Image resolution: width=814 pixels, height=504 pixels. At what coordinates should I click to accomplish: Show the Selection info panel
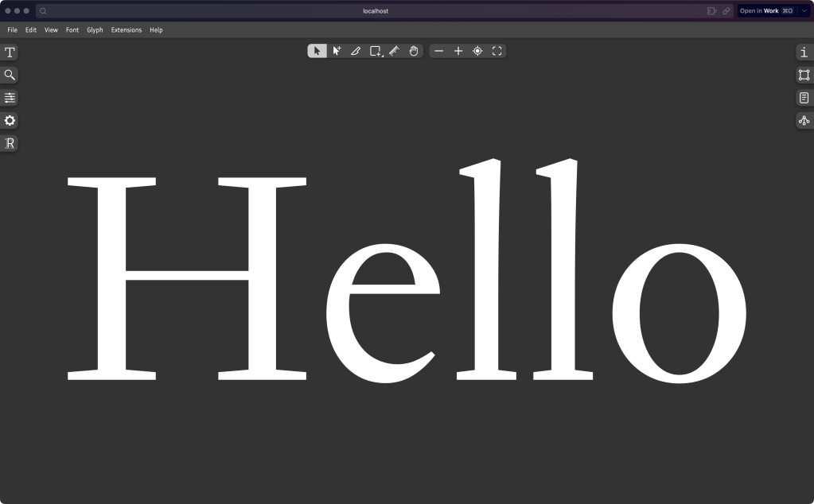point(804,52)
